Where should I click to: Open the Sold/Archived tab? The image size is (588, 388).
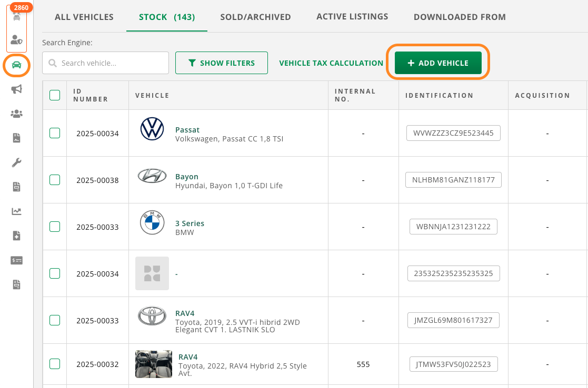coord(255,17)
